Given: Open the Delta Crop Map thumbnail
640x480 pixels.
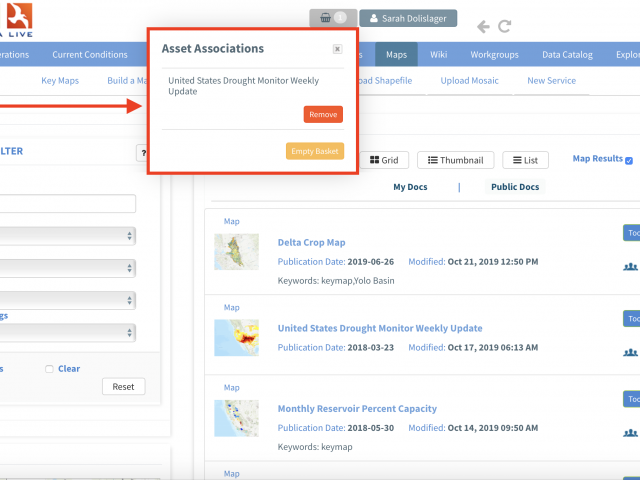Looking at the screenshot, I should click(x=236, y=252).
